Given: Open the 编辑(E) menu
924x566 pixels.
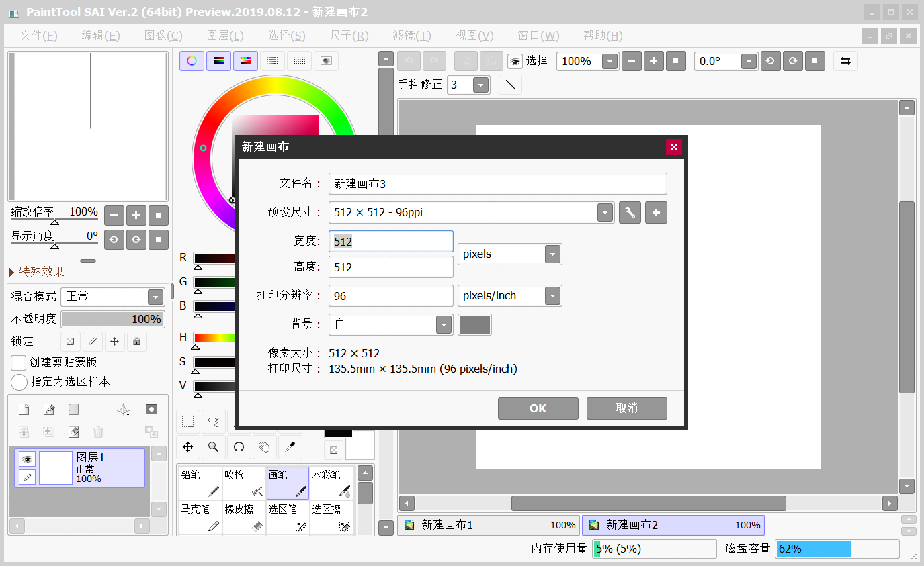Looking at the screenshot, I should click(x=101, y=36).
